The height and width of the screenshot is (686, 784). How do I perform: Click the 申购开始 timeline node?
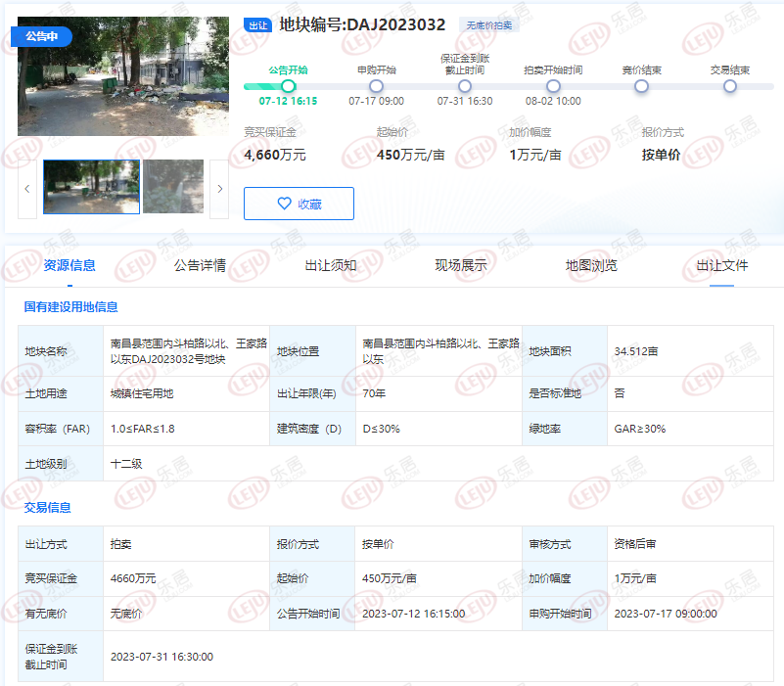point(377,86)
